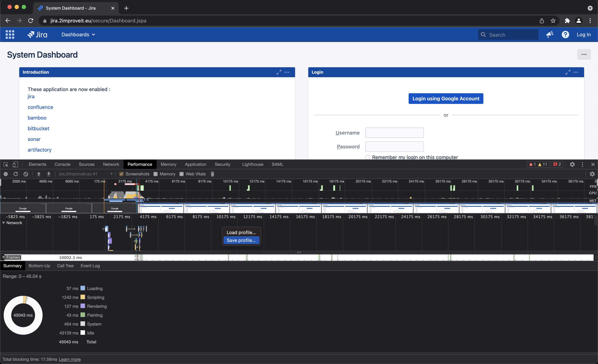Choose Save profile... from context menu

pos(241,240)
